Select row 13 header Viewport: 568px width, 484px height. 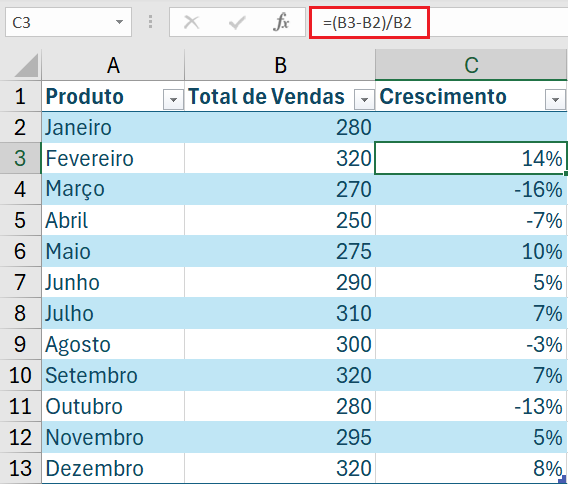point(20,468)
